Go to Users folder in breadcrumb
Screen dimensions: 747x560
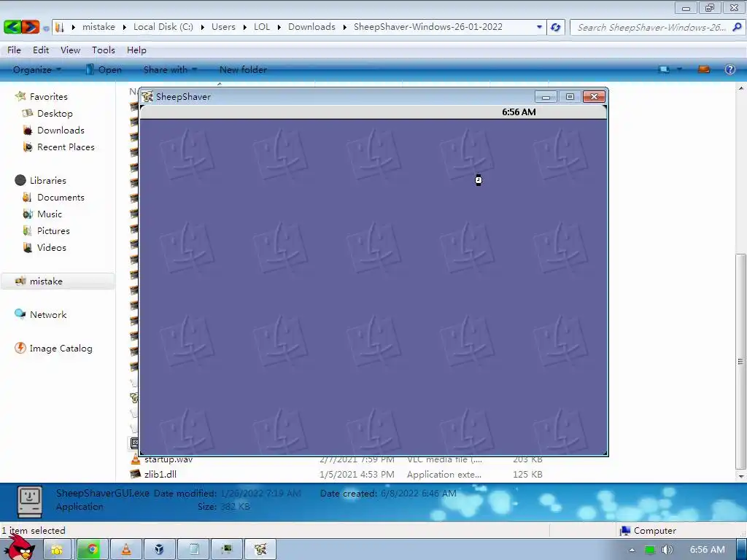[223, 27]
